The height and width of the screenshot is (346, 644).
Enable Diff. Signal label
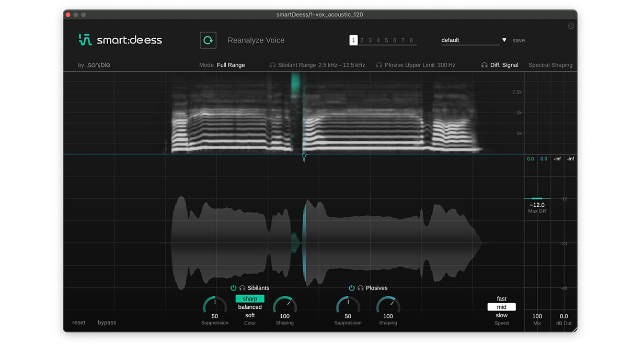504,65
